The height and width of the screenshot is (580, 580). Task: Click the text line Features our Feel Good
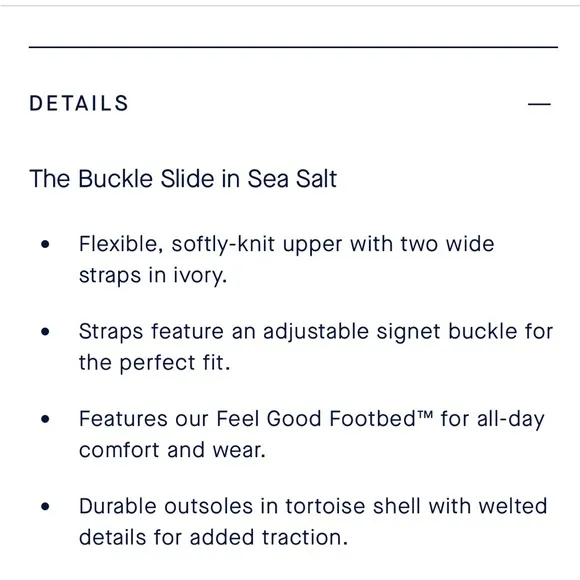click(x=311, y=419)
